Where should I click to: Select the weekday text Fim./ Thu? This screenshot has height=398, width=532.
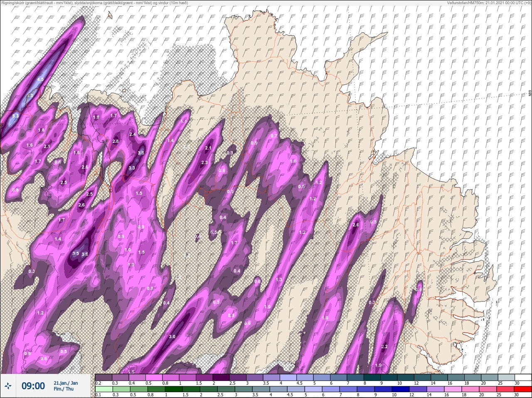(x=64, y=389)
